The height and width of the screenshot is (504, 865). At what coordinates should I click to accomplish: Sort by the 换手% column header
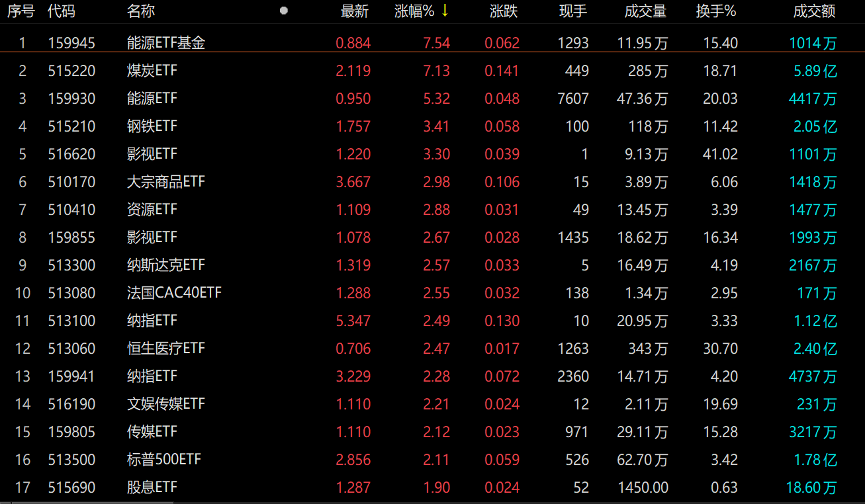point(716,11)
